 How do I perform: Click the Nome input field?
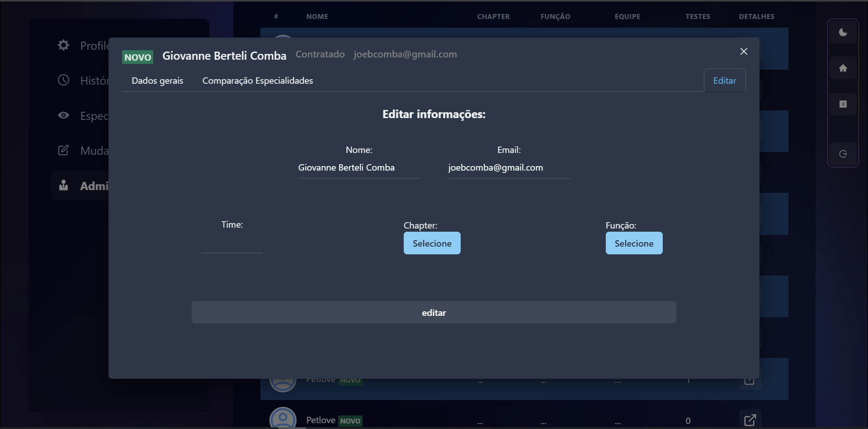(359, 168)
